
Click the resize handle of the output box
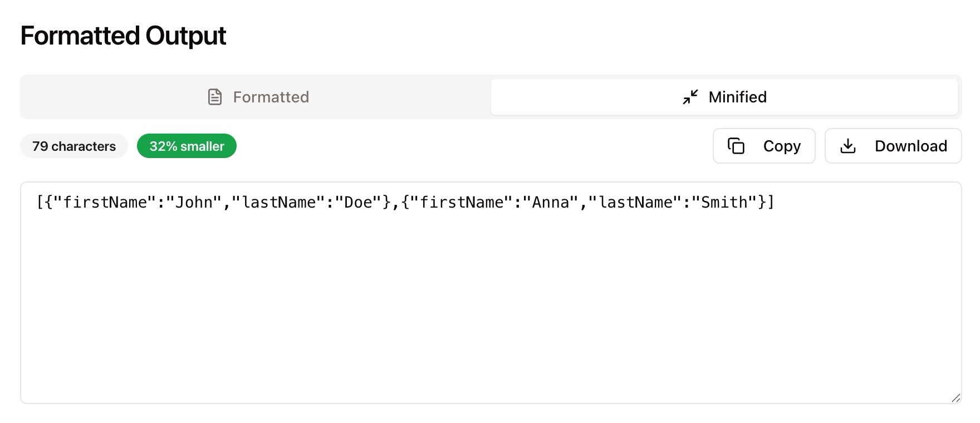point(955,397)
